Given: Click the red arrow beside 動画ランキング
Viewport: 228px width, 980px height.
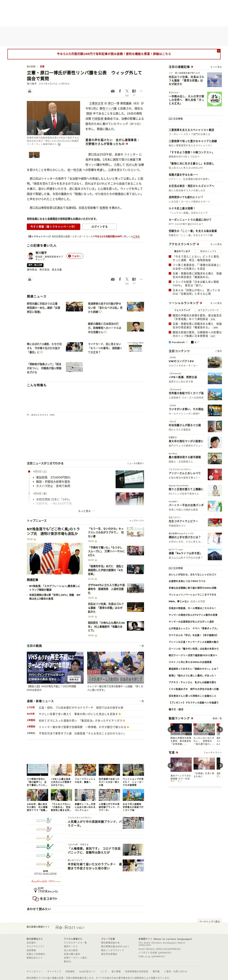Looking at the screenshot, I should coord(192,718).
